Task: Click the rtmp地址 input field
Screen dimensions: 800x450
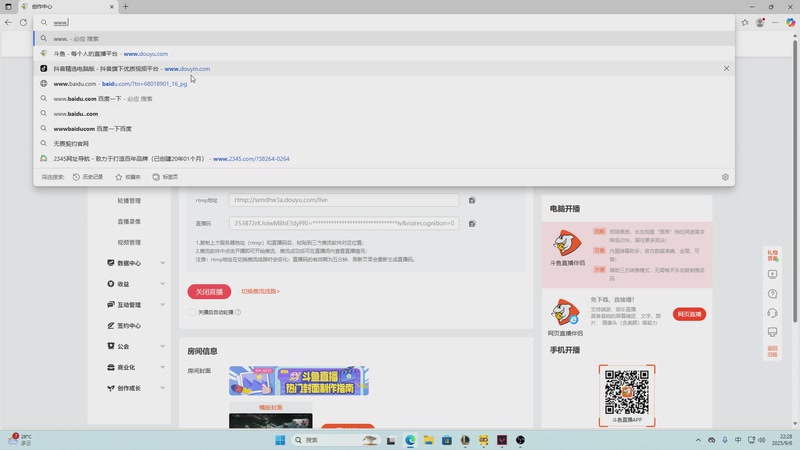Action: (344, 200)
